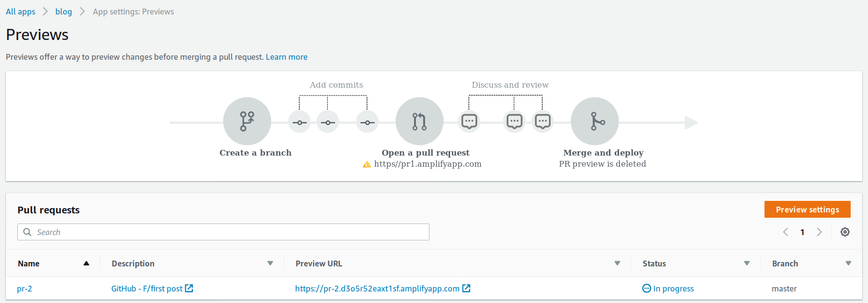Click App settings: Previews breadcrumb text

[x=133, y=12]
